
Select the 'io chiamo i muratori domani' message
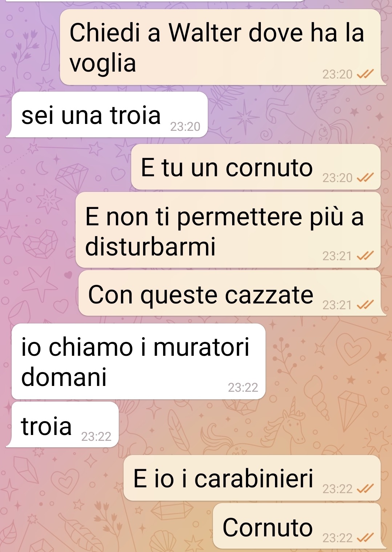(x=138, y=362)
